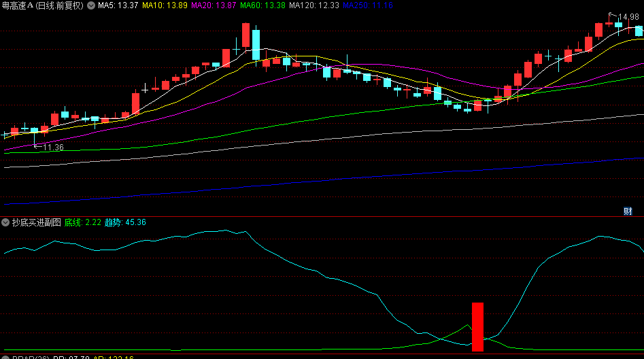Click the MA250: 11.16 value label
Screen dimensions: 644x359
click(x=368, y=5)
